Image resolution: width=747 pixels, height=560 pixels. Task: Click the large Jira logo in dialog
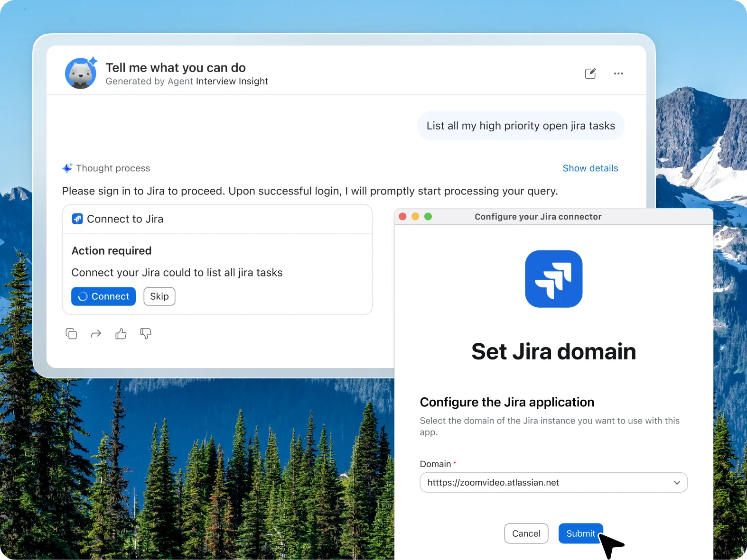(x=553, y=279)
